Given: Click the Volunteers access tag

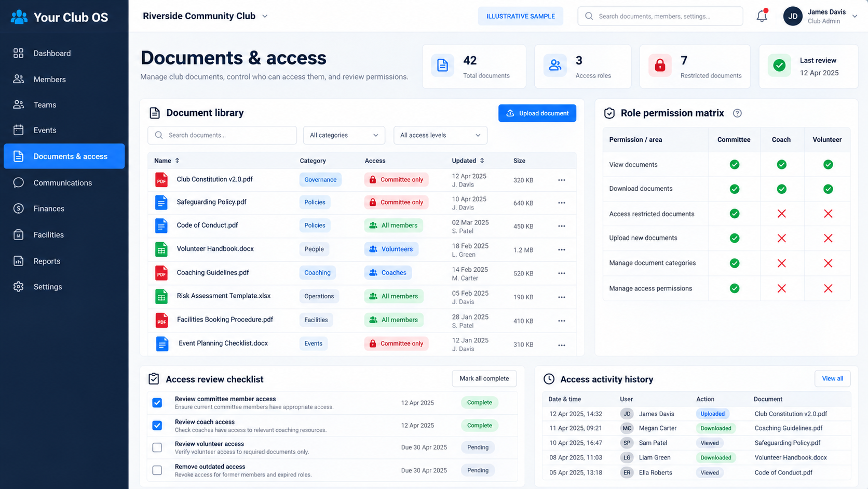Looking at the screenshot, I should [391, 249].
